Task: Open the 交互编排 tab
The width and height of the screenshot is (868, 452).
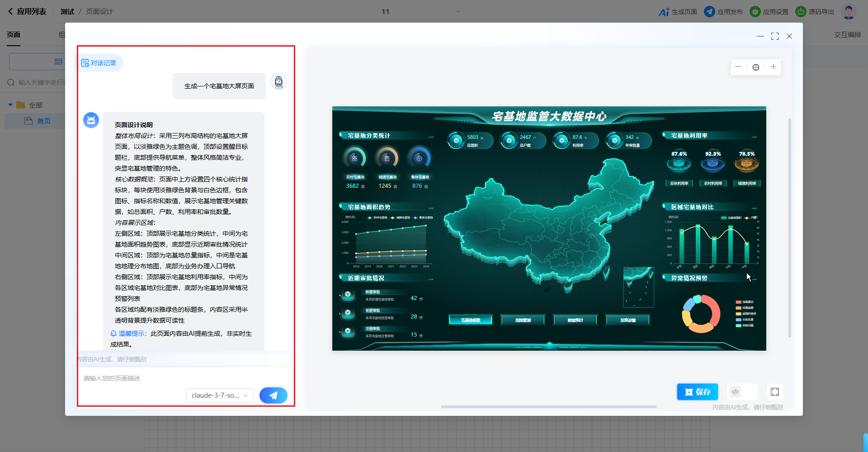Action: [847, 35]
